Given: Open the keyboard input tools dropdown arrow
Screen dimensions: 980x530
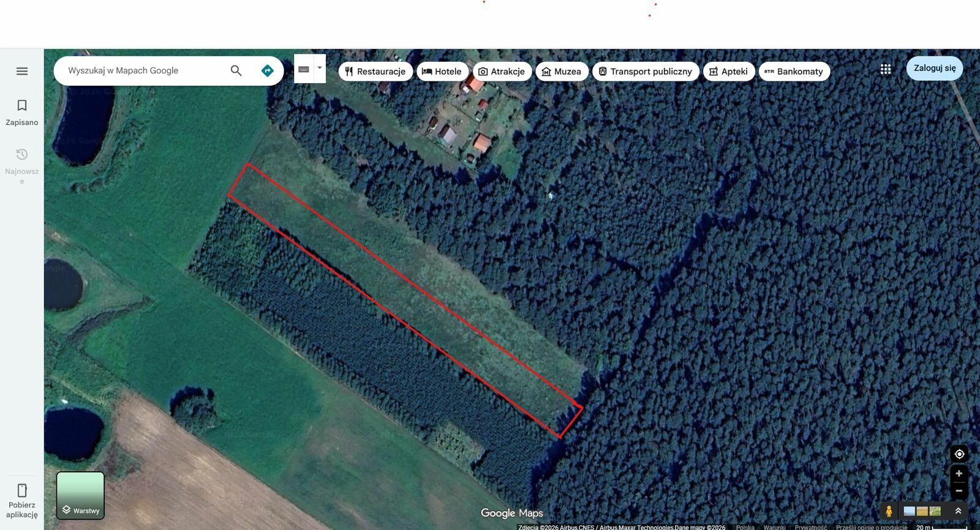Looking at the screenshot, I should (x=320, y=68).
